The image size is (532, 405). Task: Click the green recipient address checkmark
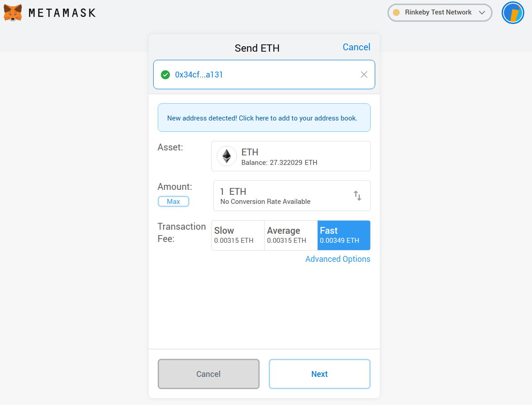coord(165,75)
